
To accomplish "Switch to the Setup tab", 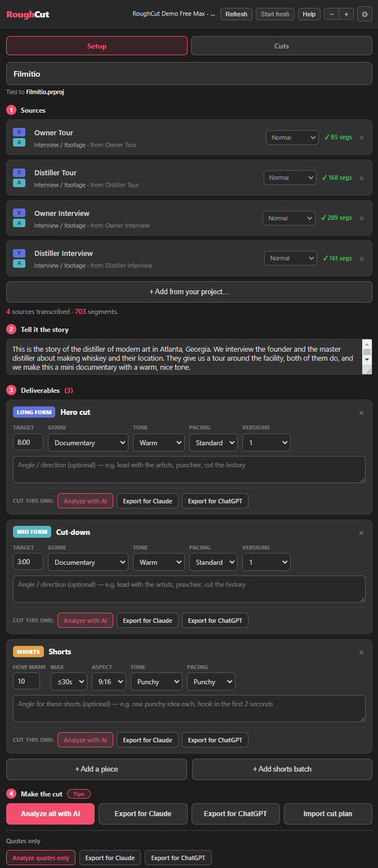I will point(97,46).
